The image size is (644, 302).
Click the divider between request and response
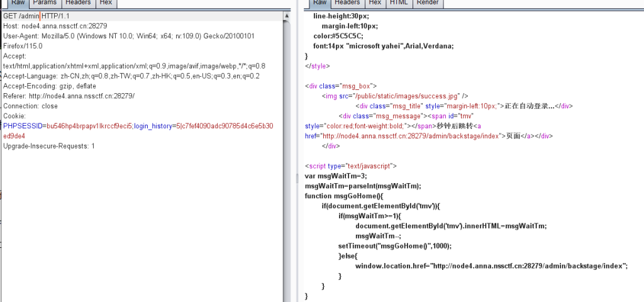pyautogui.click(x=296, y=151)
